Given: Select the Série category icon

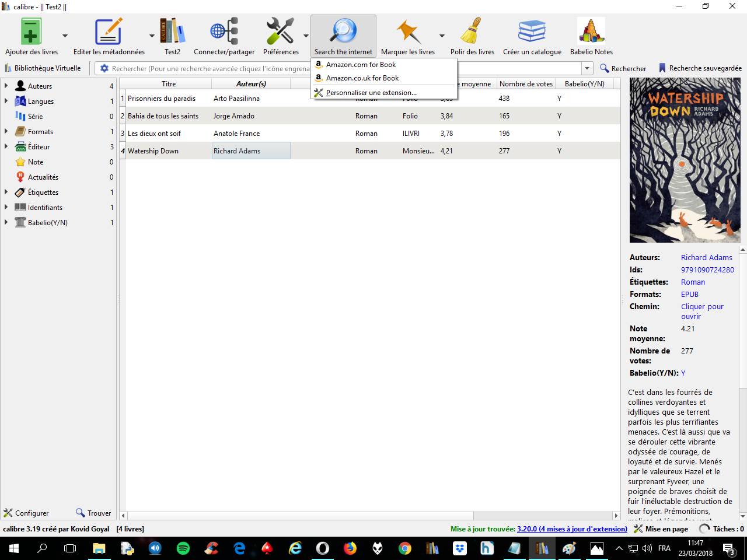Looking at the screenshot, I should point(20,116).
